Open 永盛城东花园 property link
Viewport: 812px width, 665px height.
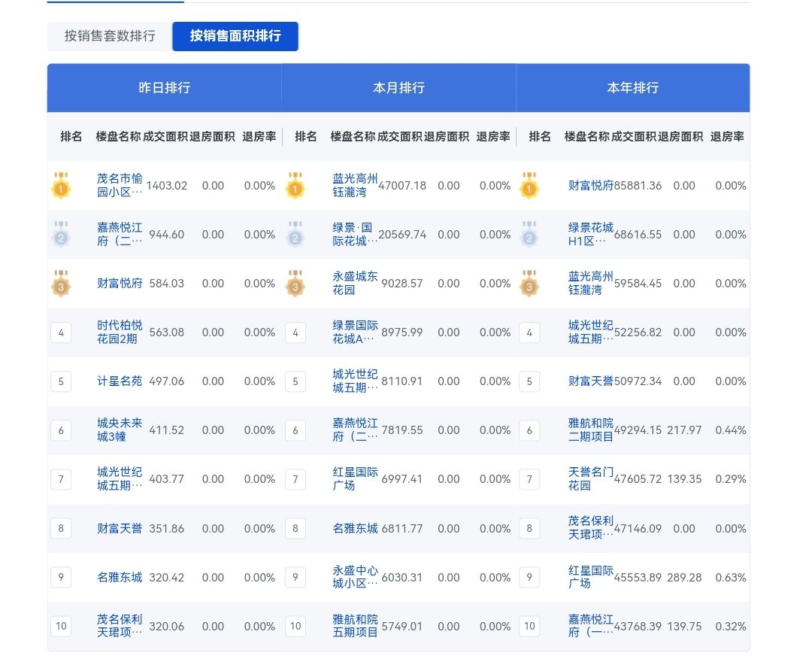coord(355,284)
